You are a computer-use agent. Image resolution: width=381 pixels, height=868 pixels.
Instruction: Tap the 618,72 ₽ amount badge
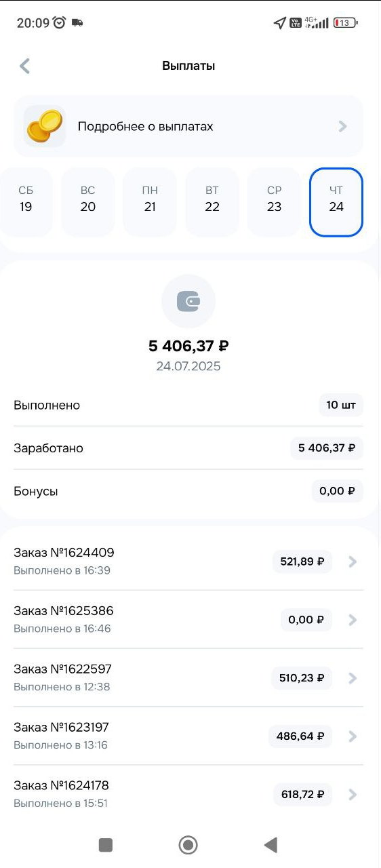pyautogui.click(x=302, y=794)
